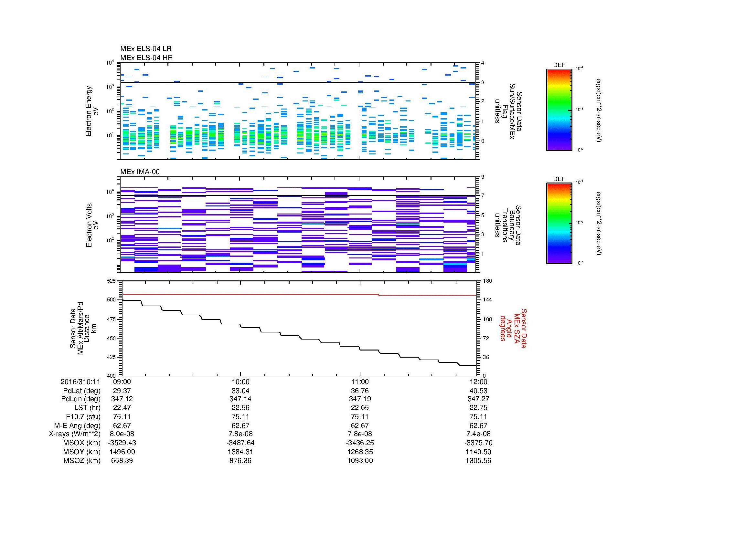
Task: Click the MSOZ value 876.36
Action: [241, 461]
